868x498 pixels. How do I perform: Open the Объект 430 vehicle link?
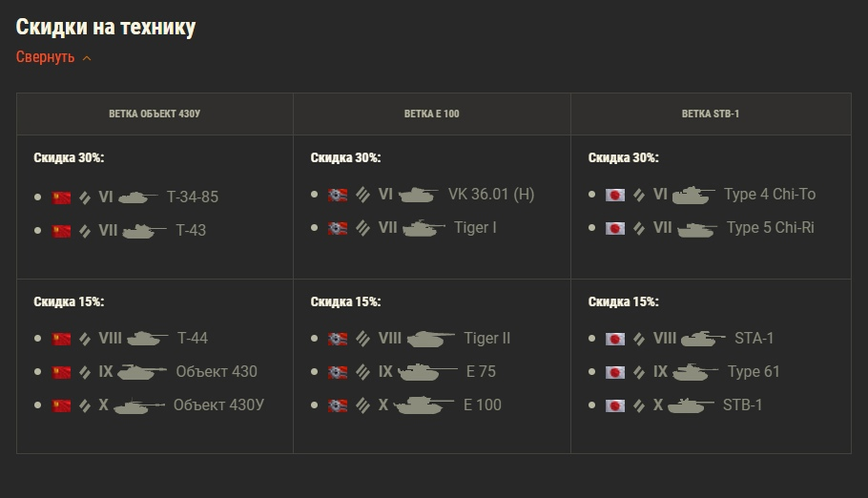click(x=217, y=371)
